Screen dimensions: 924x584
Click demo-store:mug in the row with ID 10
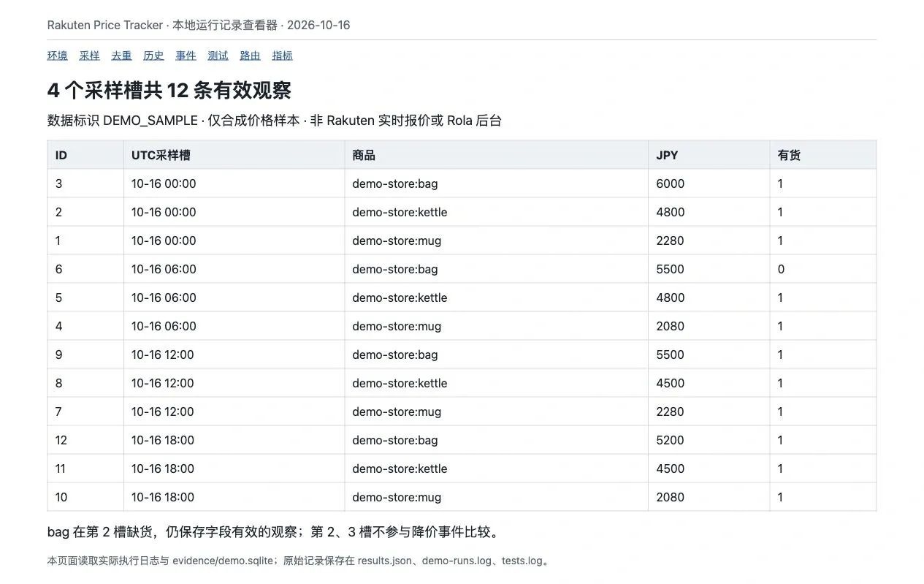pyautogui.click(x=397, y=497)
